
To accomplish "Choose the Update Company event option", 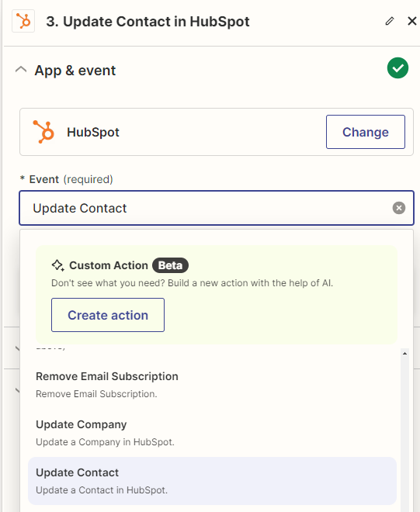I will click(x=212, y=433).
